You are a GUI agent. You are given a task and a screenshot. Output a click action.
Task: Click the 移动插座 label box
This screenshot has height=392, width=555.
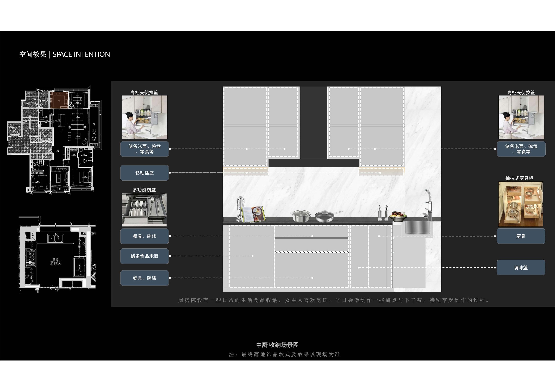coord(144,173)
